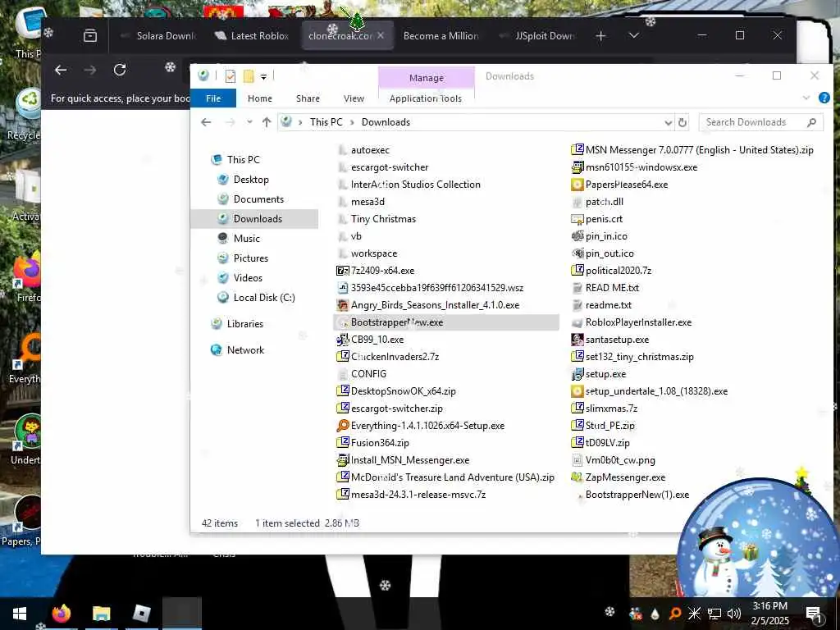Open Customize Quick Access Toolbar dropdown

point(263,77)
